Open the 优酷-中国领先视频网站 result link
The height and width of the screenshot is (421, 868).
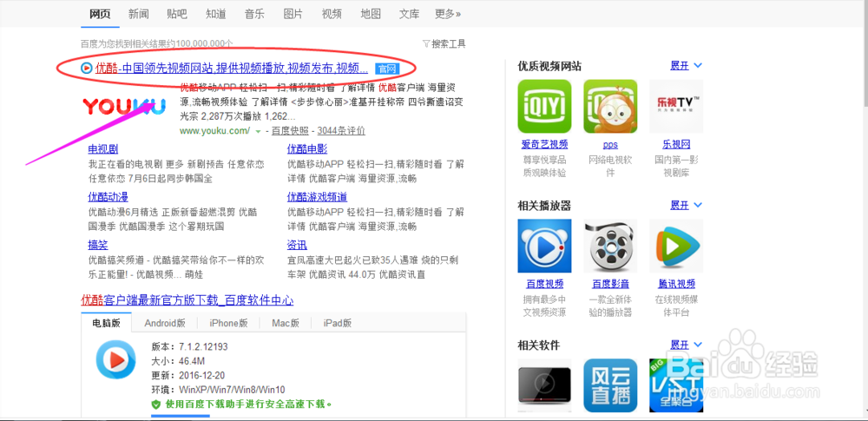coord(232,68)
